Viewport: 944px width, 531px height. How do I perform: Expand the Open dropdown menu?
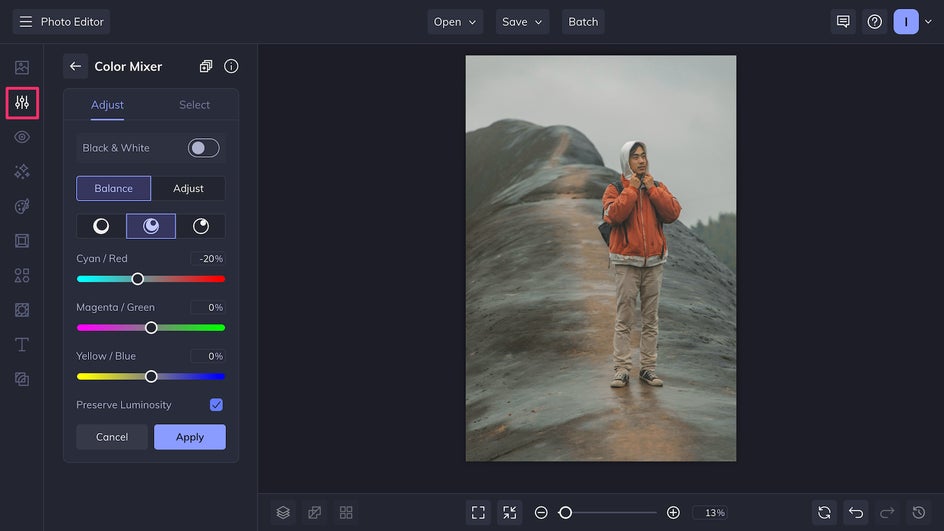[455, 22]
